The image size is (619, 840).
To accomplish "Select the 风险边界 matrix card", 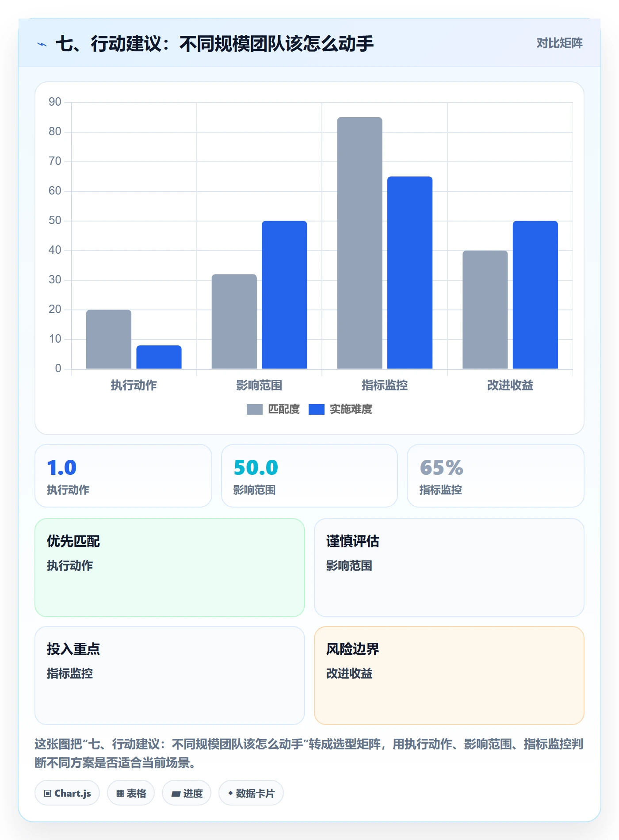I will coord(449,676).
